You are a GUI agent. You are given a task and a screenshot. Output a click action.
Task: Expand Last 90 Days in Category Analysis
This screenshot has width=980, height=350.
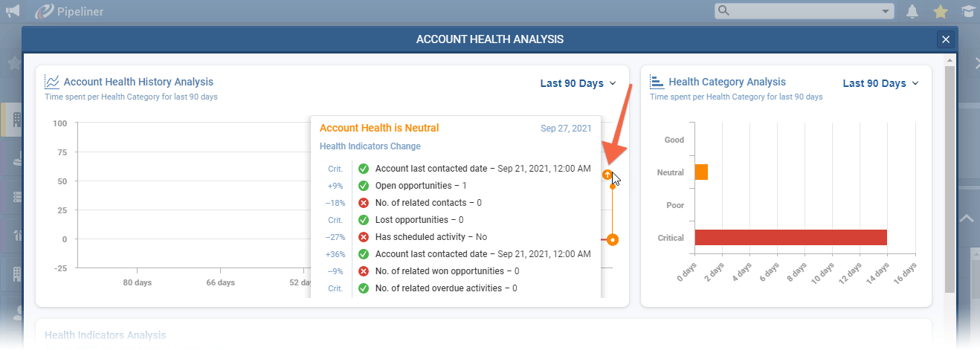[880, 83]
